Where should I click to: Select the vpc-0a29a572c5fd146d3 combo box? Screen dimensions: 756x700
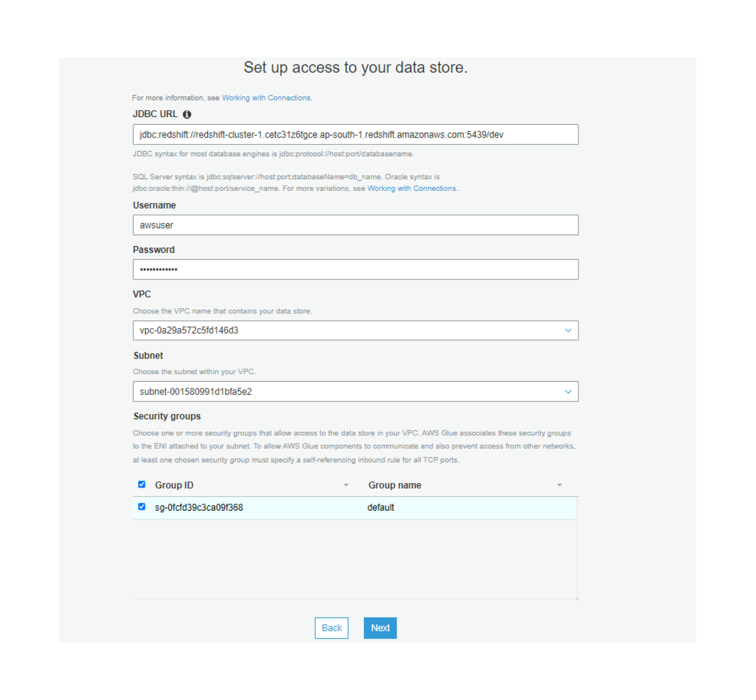(x=356, y=330)
